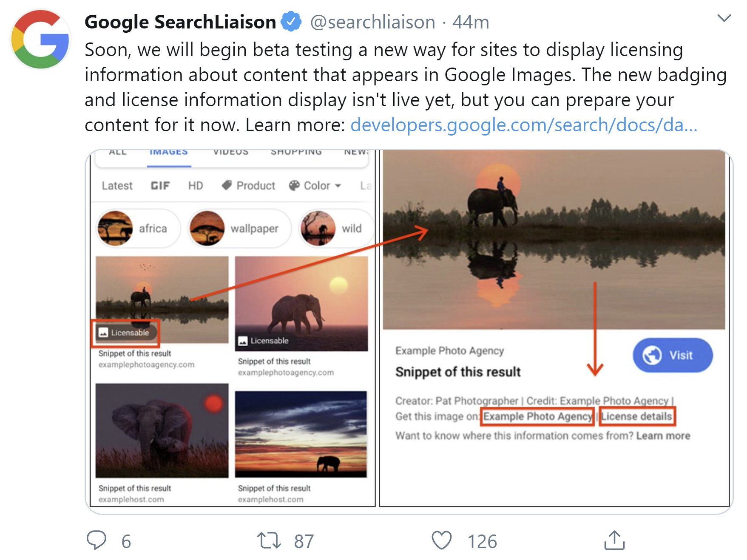Click the Licensable badge on the elephant thumbnail

click(x=126, y=333)
